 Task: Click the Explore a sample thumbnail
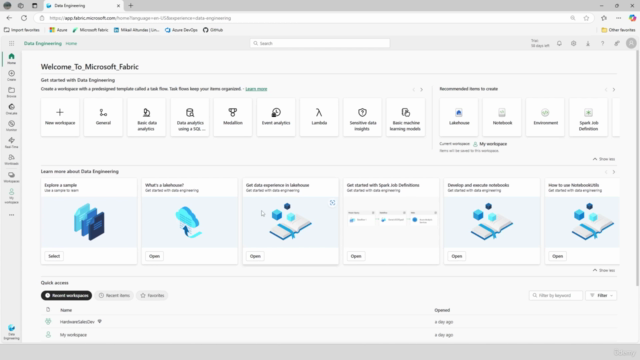click(89, 222)
